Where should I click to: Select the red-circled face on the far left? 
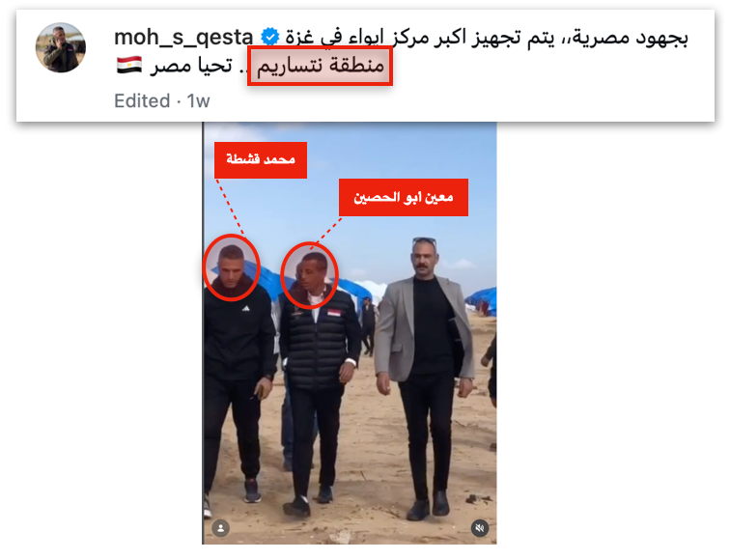click(231, 267)
